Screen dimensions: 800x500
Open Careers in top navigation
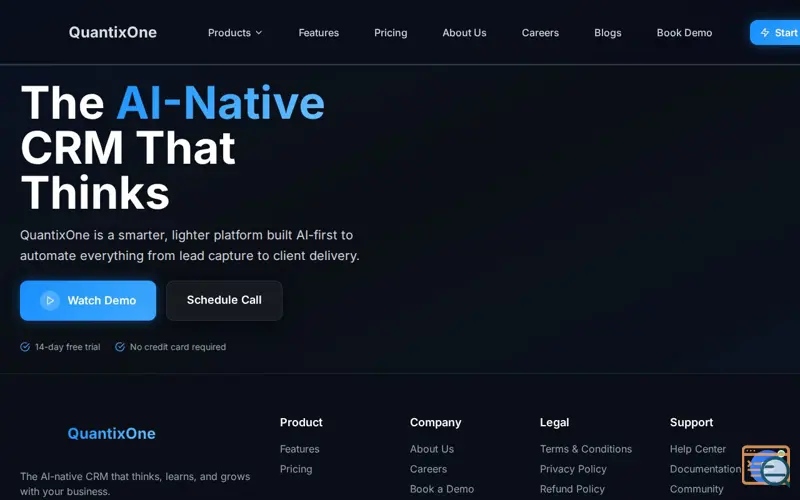tap(540, 33)
